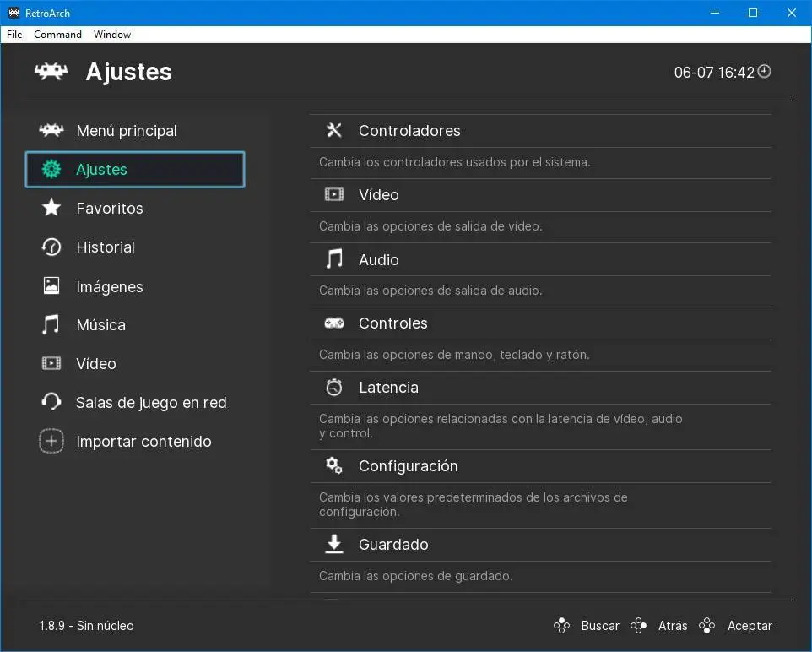812x652 pixels.
Task: Click the Latencia stopwatch icon
Action: point(334,387)
